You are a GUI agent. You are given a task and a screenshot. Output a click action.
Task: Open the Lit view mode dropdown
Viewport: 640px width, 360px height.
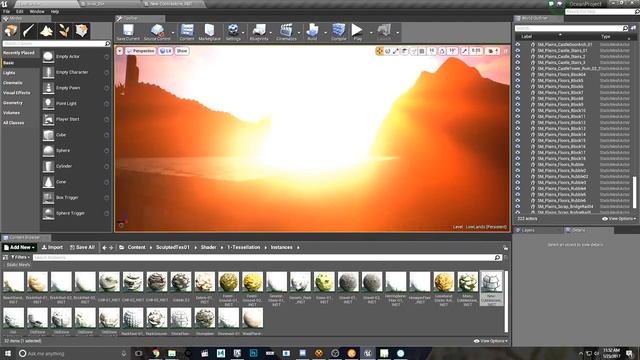165,51
